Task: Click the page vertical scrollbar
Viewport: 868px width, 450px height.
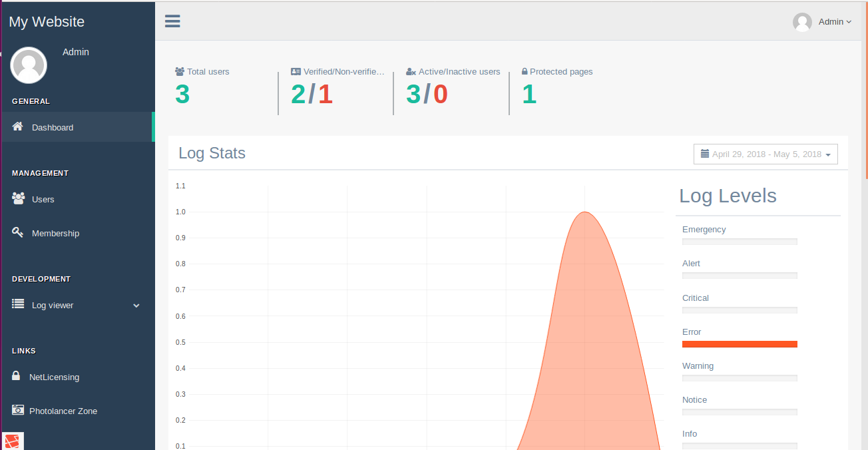Action: click(866, 91)
